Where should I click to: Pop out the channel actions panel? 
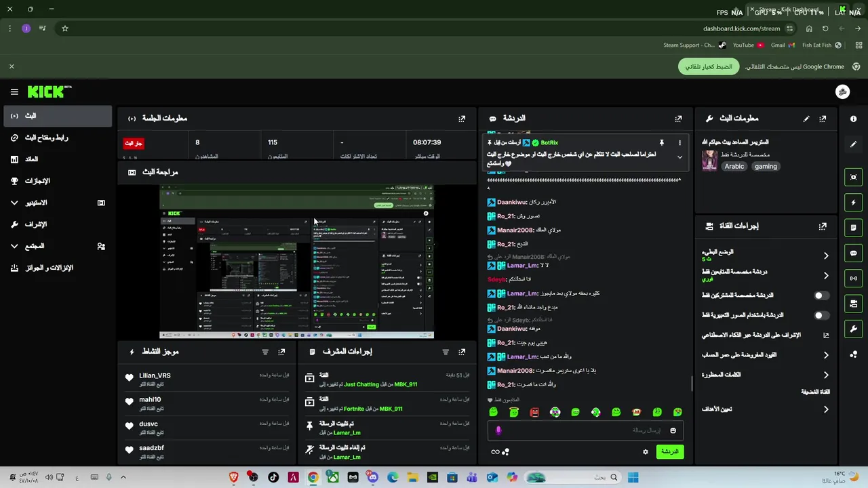pos(823,226)
